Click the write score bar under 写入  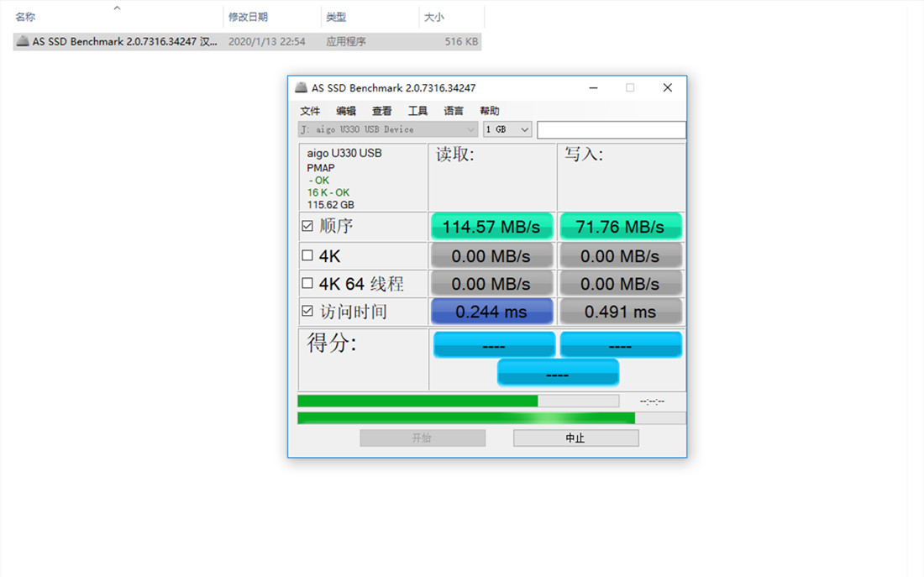(x=621, y=345)
